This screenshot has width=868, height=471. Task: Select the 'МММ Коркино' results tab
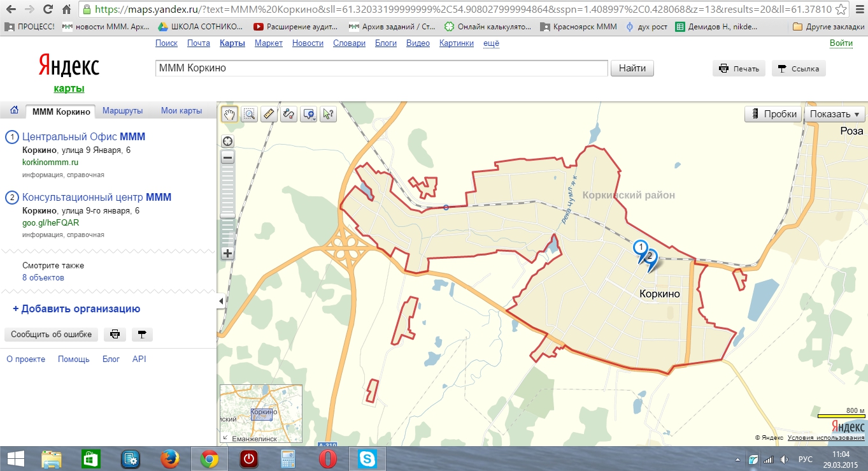coord(60,112)
